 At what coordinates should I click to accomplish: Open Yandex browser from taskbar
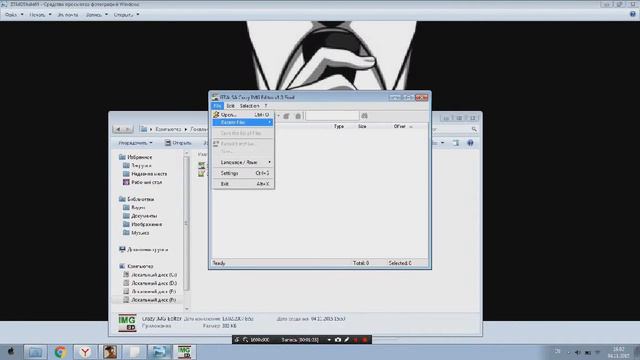(85, 352)
